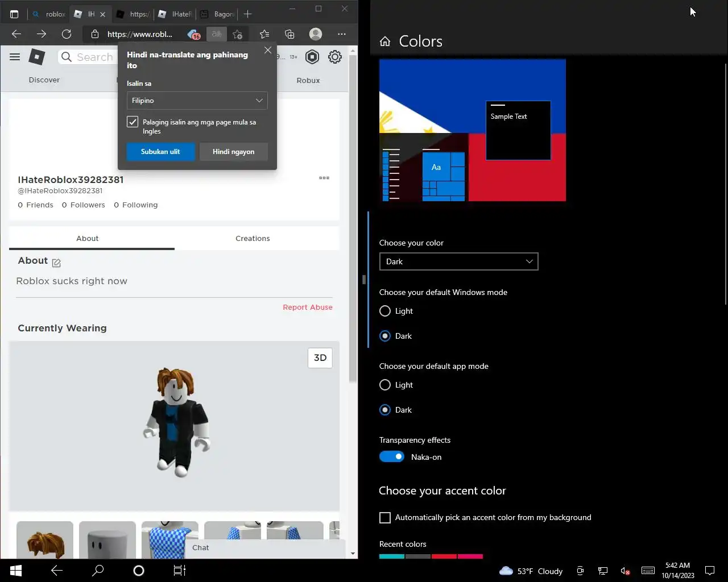Open the Choose your color dropdown
Screen dimensions: 728x582
pos(458,261)
